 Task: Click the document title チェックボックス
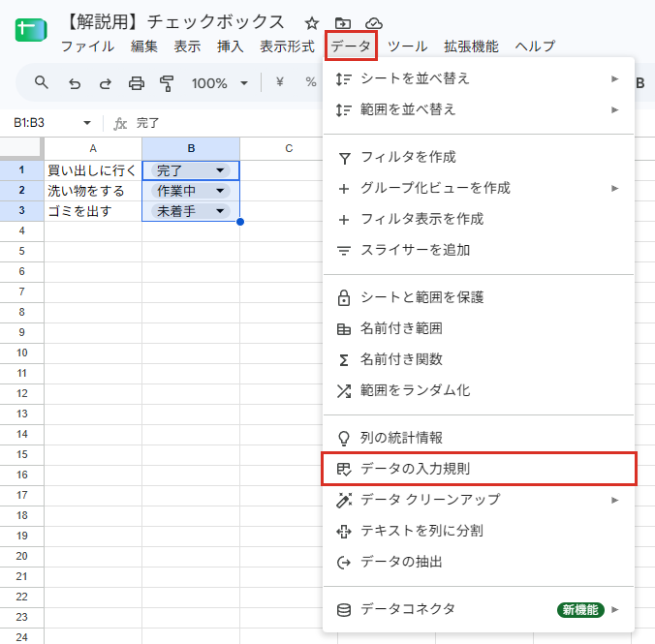click(x=215, y=21)
